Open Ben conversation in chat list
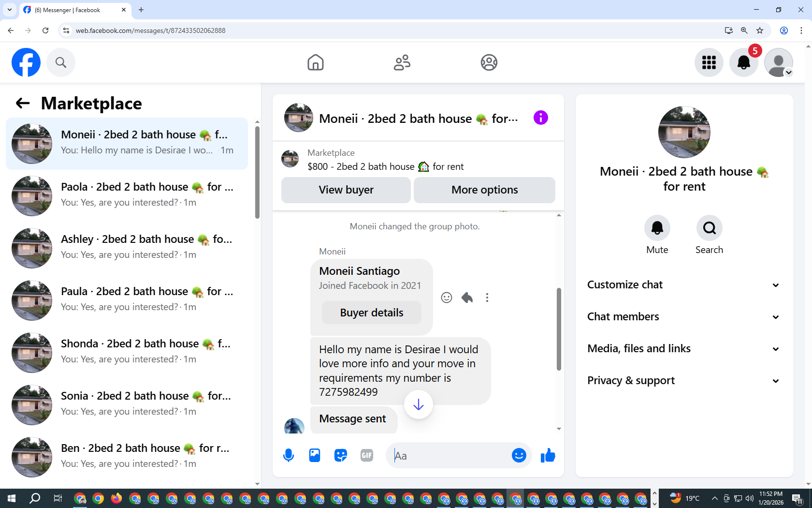The width and height of the screenshot is (812, 508). [127, 457]
